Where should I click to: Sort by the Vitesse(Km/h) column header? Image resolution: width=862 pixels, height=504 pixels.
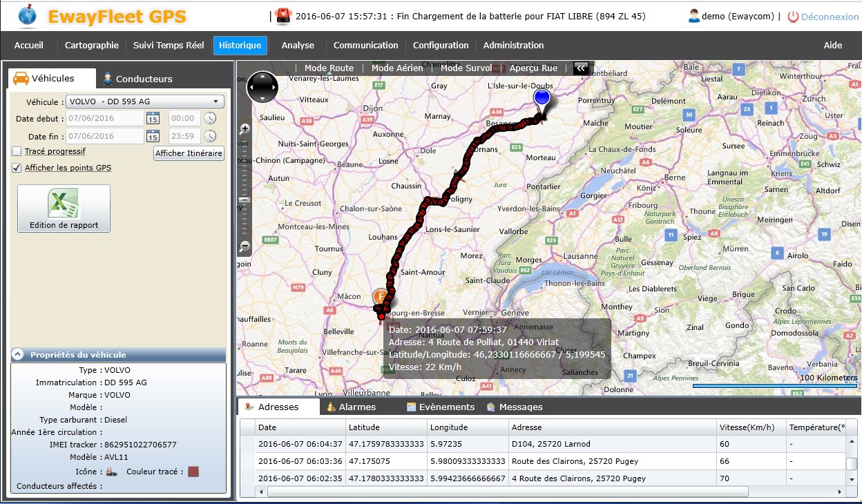[x=750, y=427]
